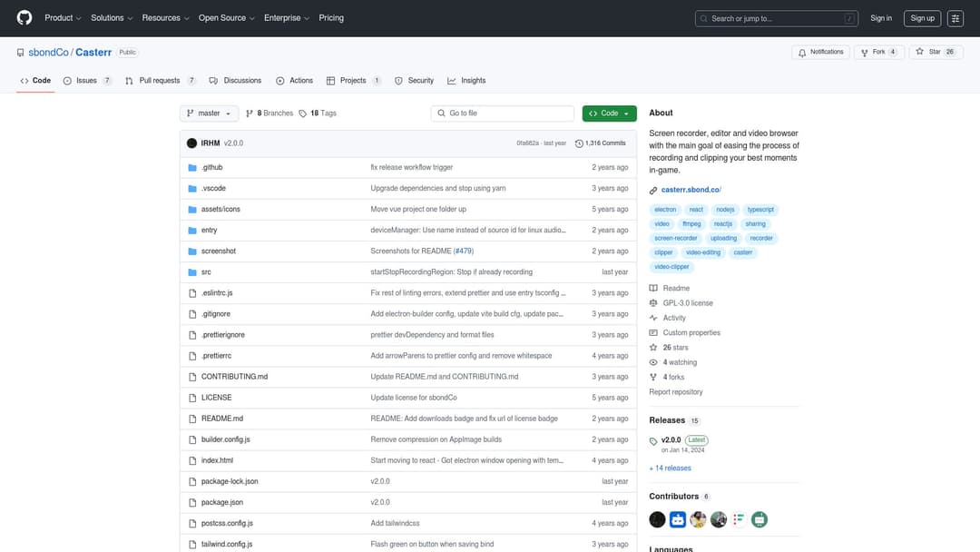This screenshot has height=552, width=980.
Task: Open the Resources dropdown menu
Action: [x=165, y=18]
